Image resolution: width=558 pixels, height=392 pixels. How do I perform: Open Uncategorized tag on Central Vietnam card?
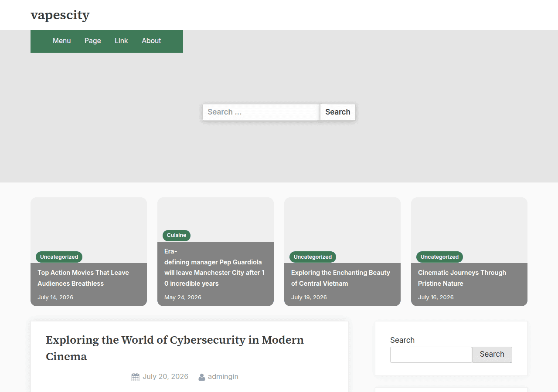click(x=313, y=257)
